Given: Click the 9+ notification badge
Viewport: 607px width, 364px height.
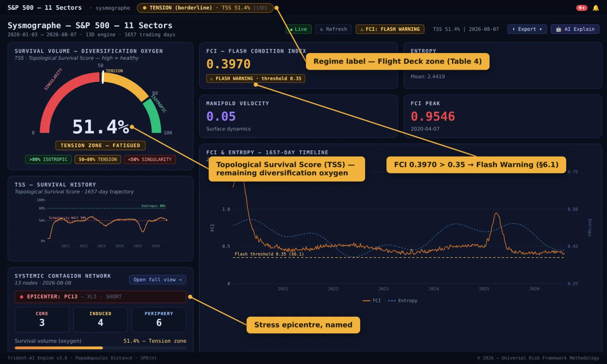Looking at the screenshot, I should tap(581, 8).
